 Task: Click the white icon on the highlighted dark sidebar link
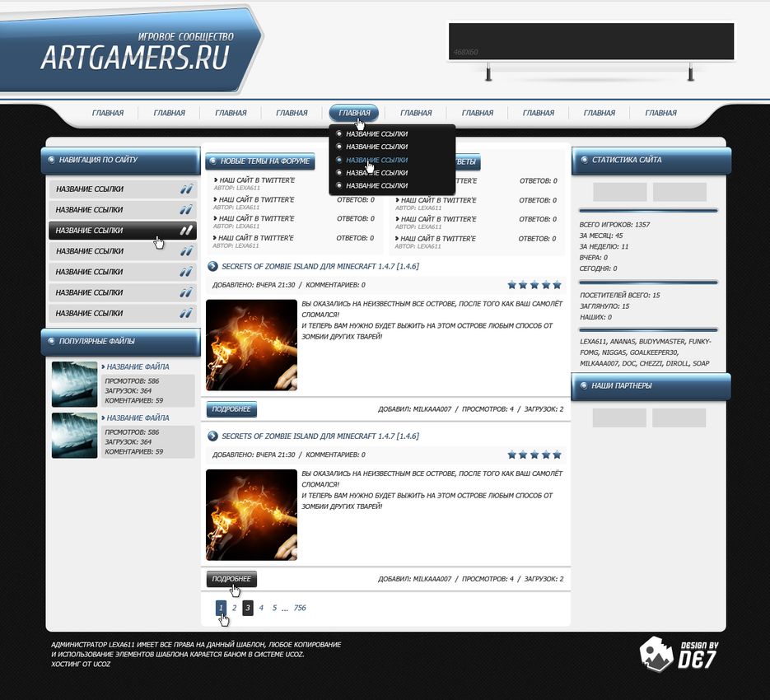[x=186, y=231]
